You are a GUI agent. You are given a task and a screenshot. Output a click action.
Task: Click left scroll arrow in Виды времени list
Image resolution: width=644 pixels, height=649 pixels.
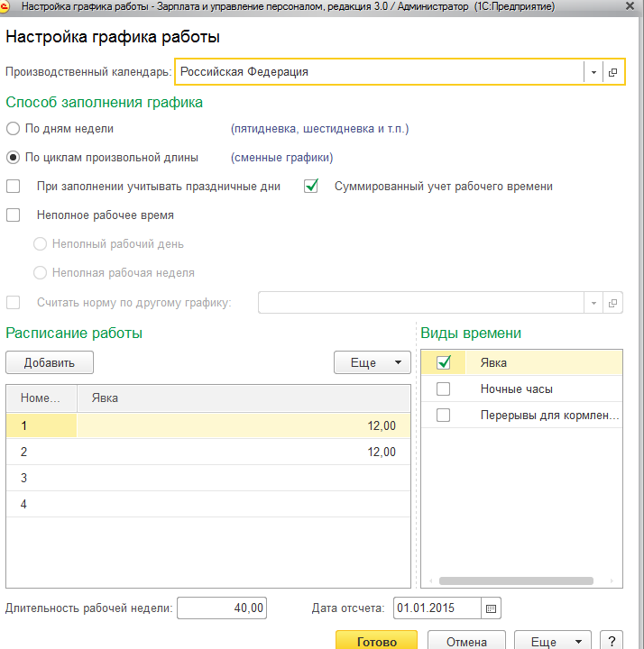coord(431,581)
